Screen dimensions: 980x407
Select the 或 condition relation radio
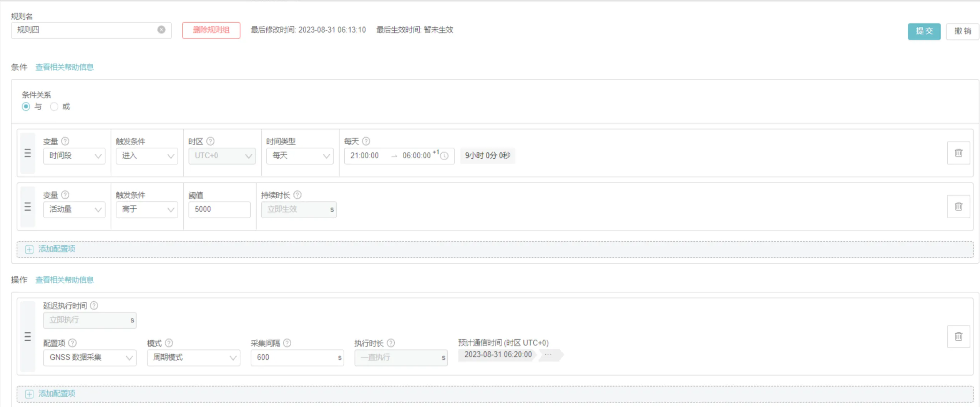pyautogui.click(x=54, y=106)
